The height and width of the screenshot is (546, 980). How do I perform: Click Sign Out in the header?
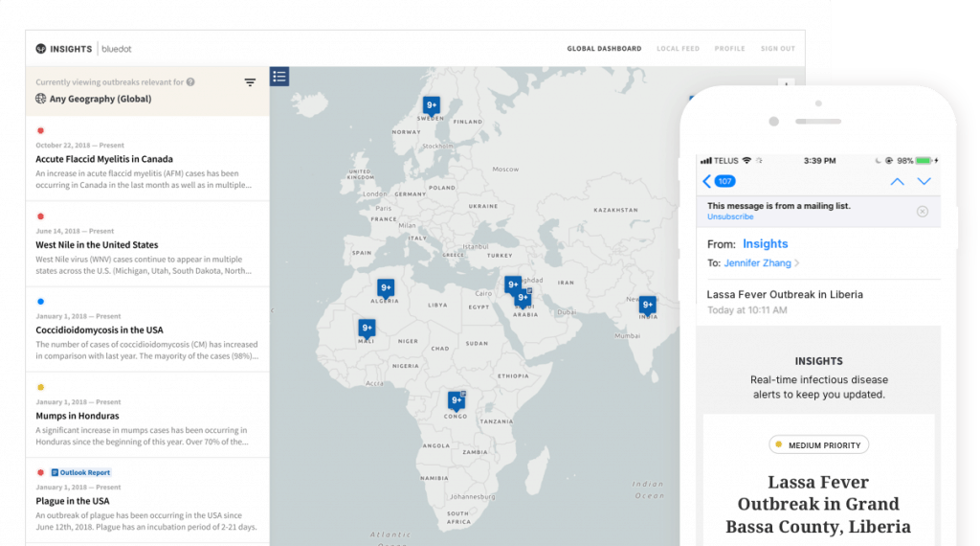click(x=778, y=49)
